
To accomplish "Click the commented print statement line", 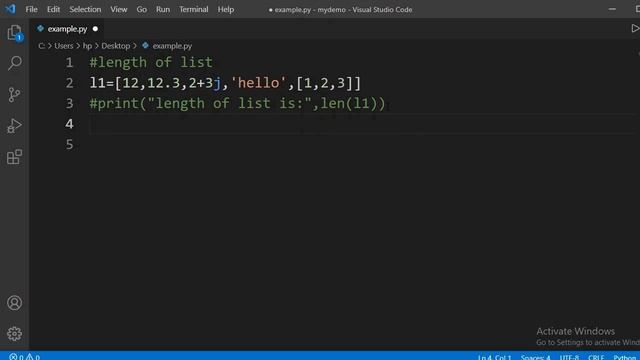I will [x=237, y=103].
